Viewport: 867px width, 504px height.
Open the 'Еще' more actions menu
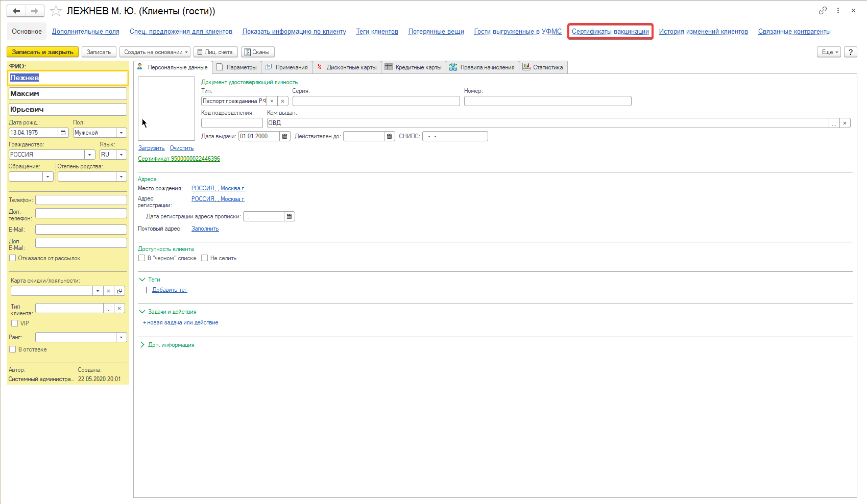[829, 52]
